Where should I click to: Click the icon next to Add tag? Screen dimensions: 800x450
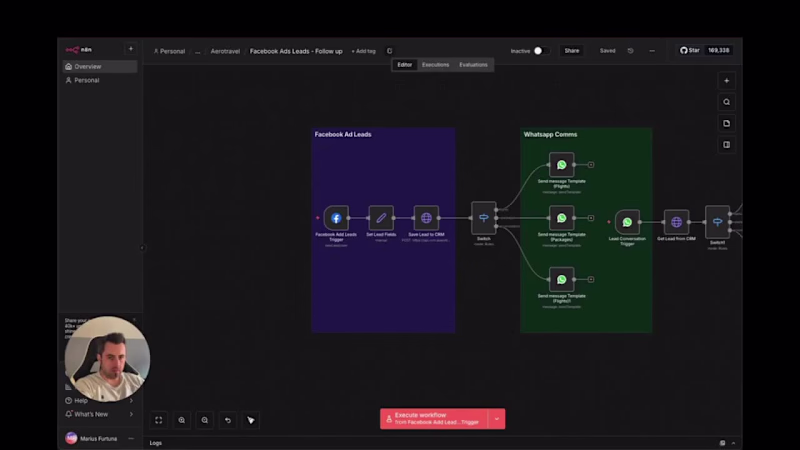389,51
